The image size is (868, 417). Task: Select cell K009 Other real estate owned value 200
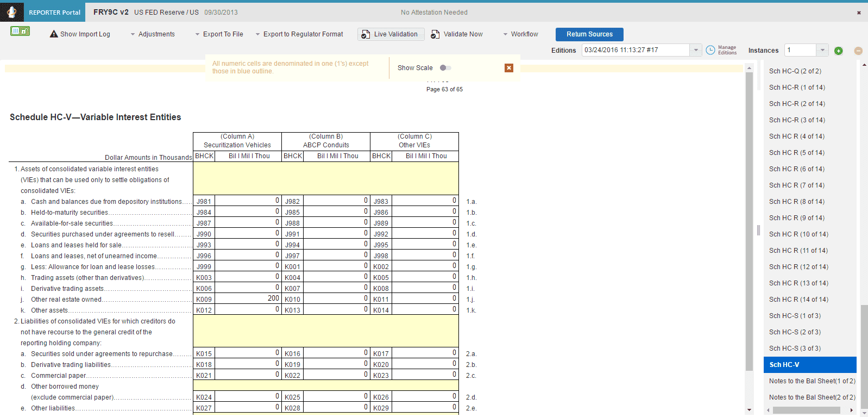[248, 299]
